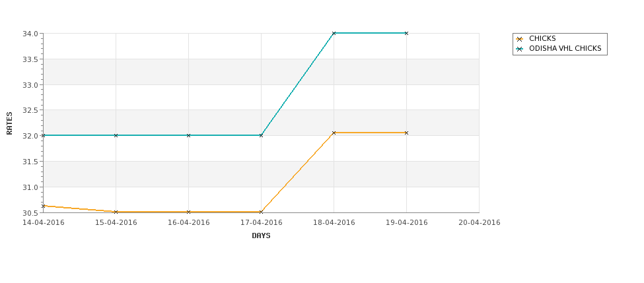The height and width of the screenshot is (283, 644).
Task: Select ODISHA VHL CHICKS point on 19-04-2016
Action: click(x=407, y=33)
